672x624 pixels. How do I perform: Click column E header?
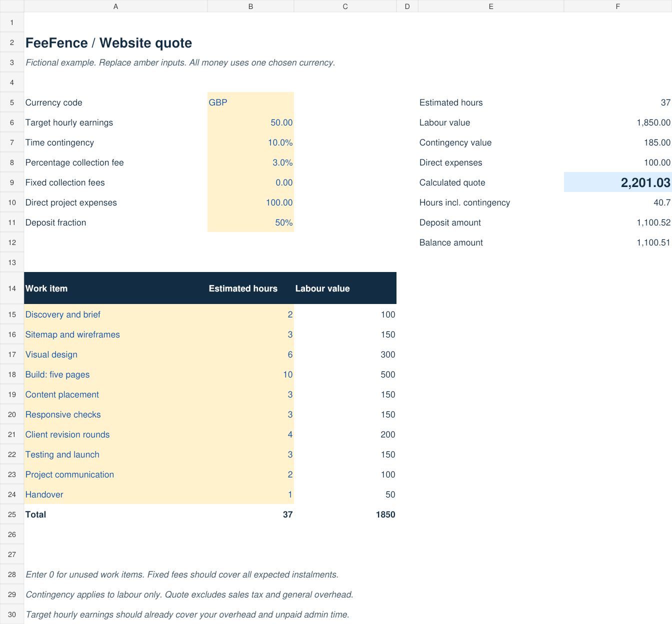click(x=491, y=6)
